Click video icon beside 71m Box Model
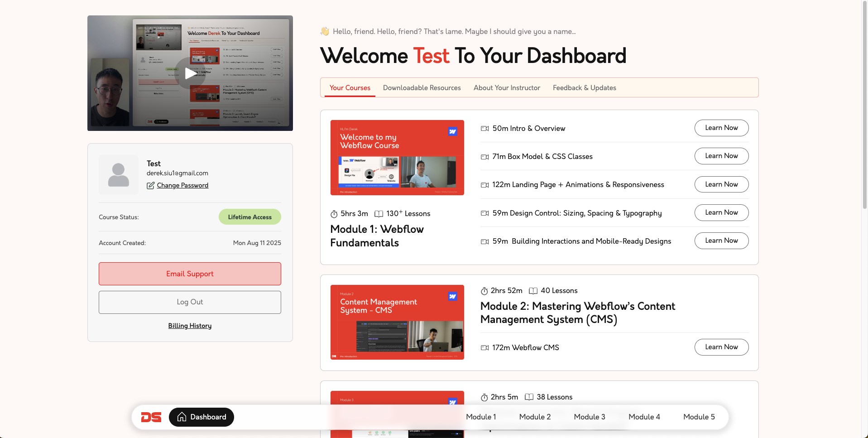Image resolution: width=868 pixels, height=438 pixels. [x=484, y=157]
